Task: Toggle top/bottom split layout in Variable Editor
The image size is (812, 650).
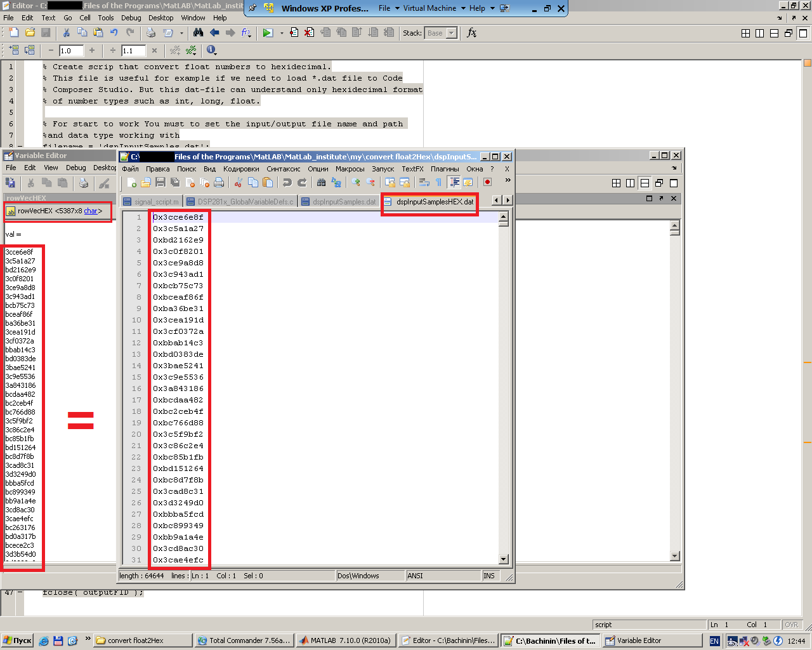Action: tap(645, 183)
